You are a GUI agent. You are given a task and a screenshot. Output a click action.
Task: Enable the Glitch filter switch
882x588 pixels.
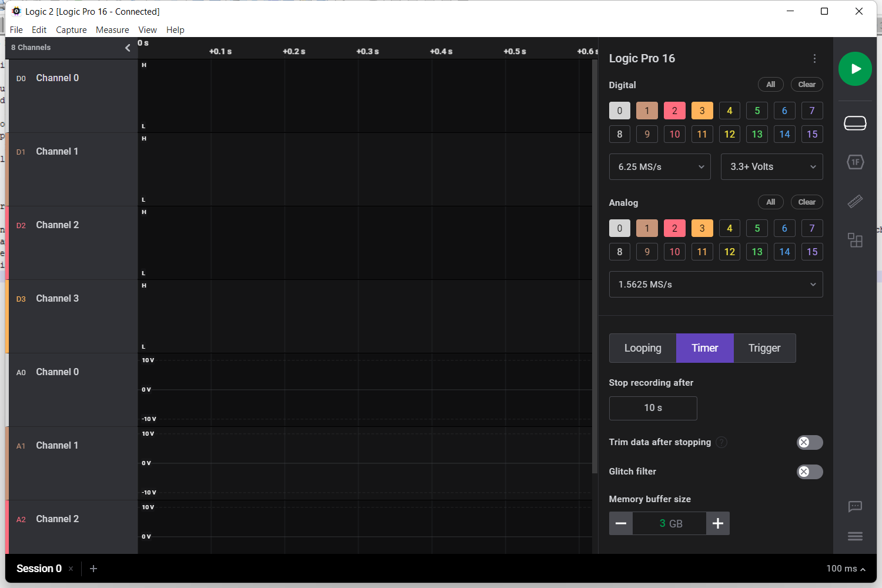[809, 472]
